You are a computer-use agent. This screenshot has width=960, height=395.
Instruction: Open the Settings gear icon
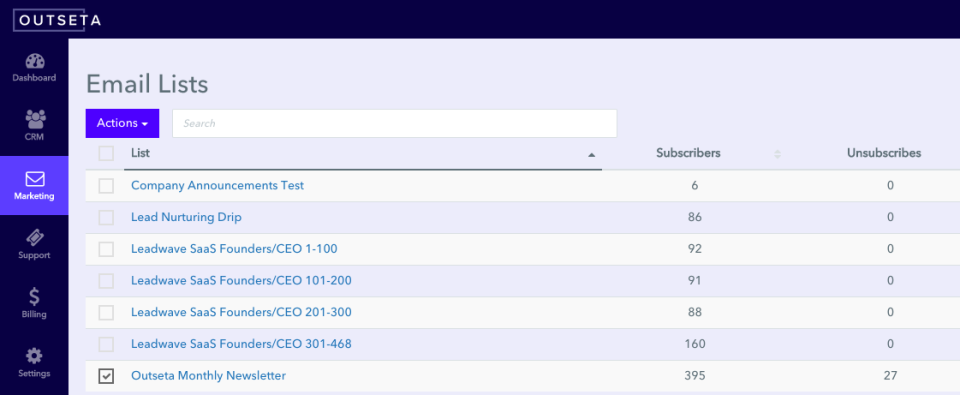point(34,356)
